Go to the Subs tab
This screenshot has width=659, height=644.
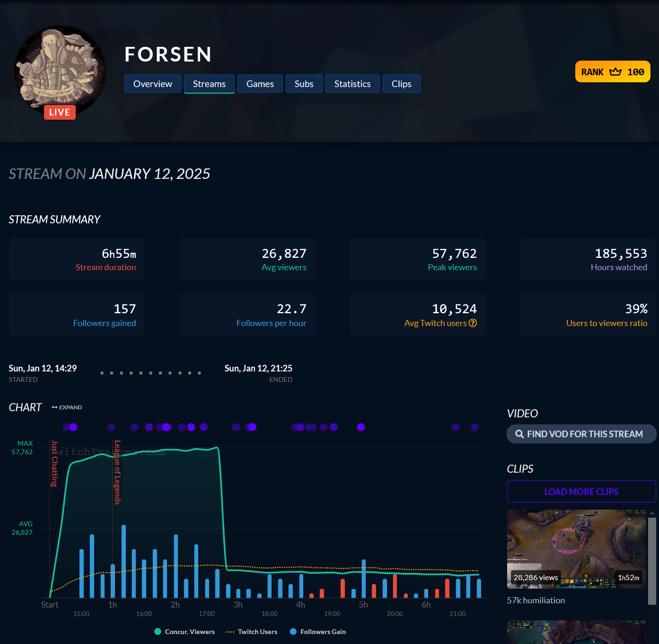[x=304, y=84]
